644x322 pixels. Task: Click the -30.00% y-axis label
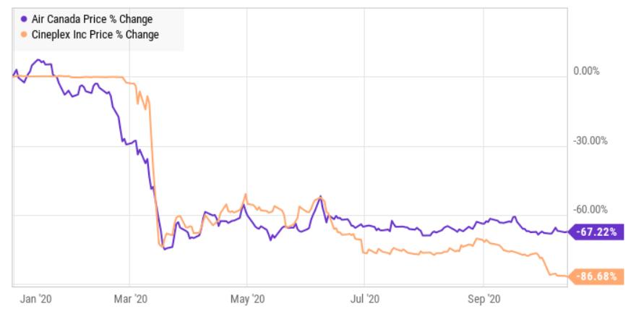pyautogui.click(x=590, y=141)
